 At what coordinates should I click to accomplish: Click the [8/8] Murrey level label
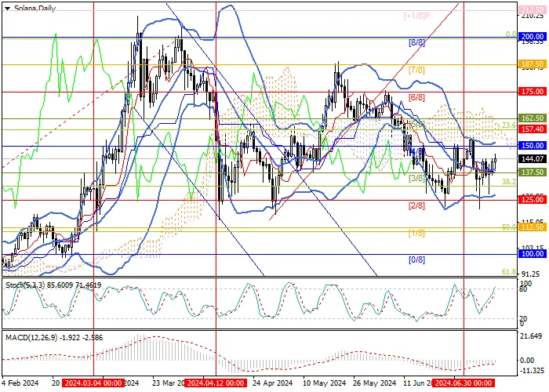tap(416, 42)
